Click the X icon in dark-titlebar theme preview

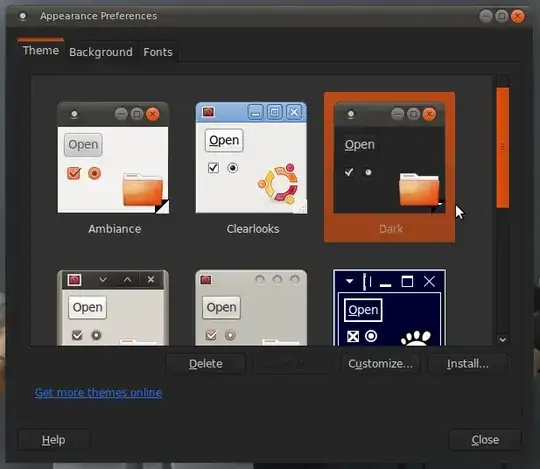coord(151,279)
